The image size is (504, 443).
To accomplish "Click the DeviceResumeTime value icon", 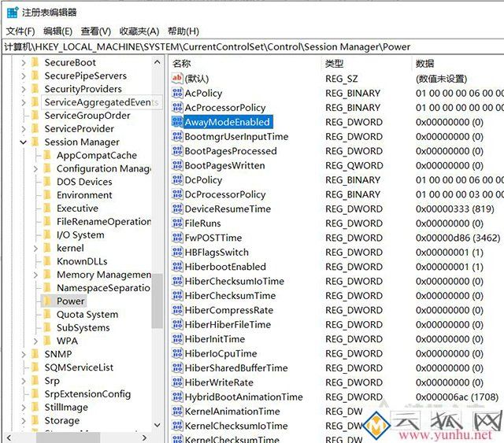I will [x=177, y=209].
